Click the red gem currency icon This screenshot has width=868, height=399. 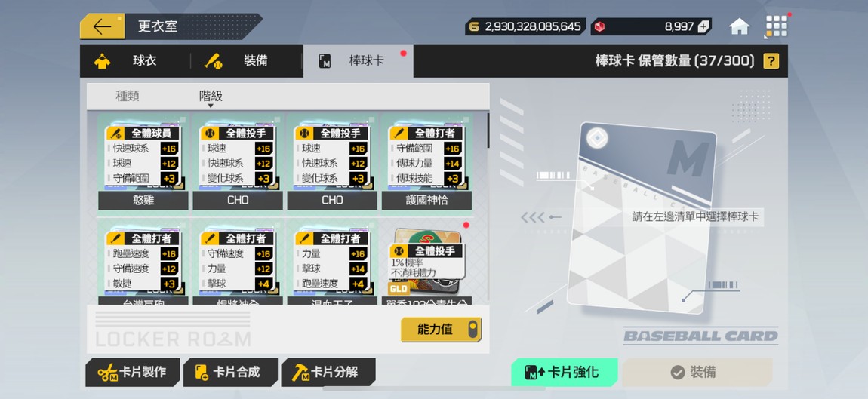(599, 26)
